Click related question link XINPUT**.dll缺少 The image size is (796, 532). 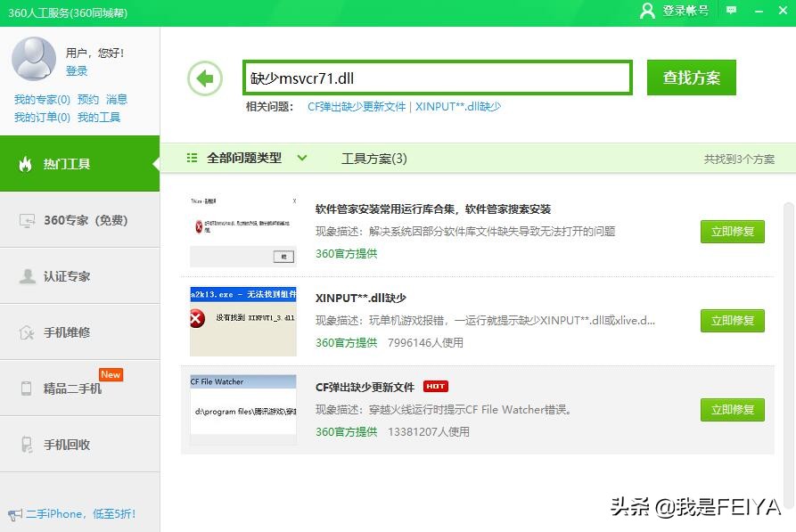click(458, 107)
